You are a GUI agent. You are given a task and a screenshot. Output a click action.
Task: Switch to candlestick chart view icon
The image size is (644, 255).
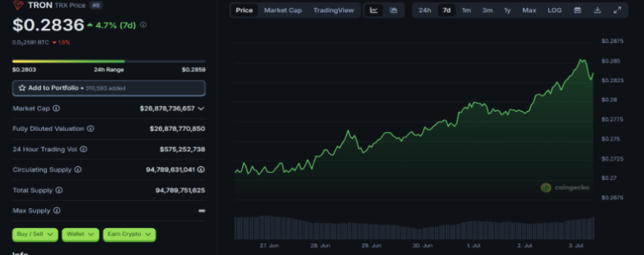(x=394, y=10)
